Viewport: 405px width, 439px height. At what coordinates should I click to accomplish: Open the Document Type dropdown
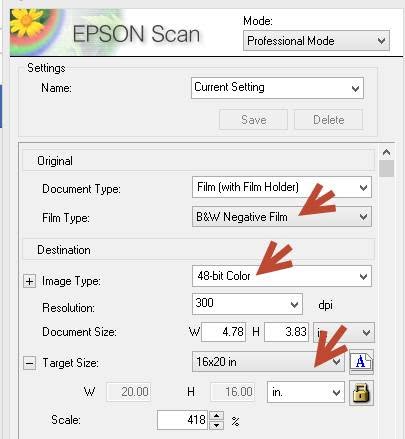click(x=282, y=187)
